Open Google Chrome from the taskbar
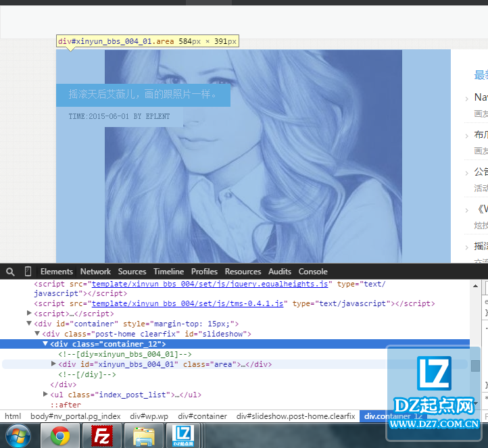Viewport: 488px width, 448px height. (x=60, y=436)
